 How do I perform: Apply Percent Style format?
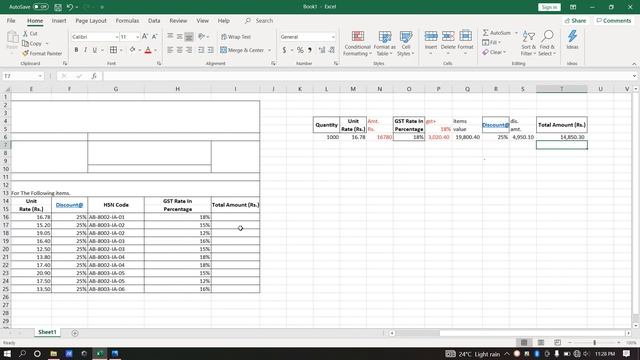click(x=300, y=50)
